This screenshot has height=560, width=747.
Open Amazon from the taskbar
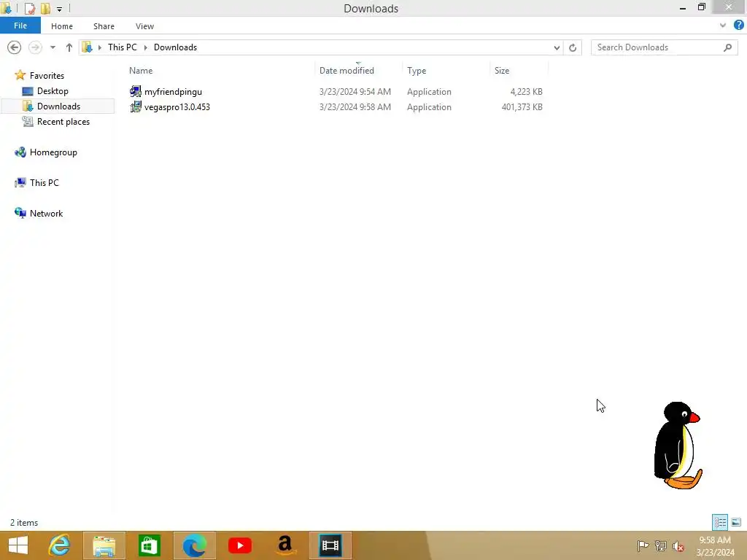pos(285,545)
